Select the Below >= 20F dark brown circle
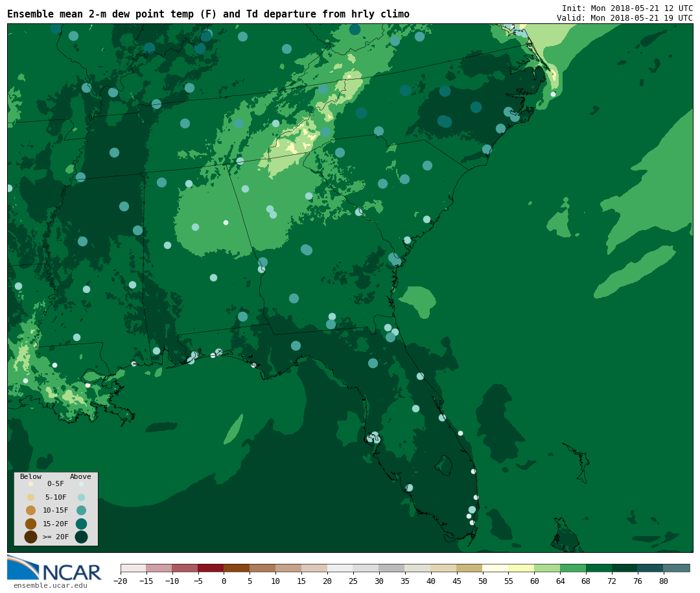 click(x=31, y=537)
